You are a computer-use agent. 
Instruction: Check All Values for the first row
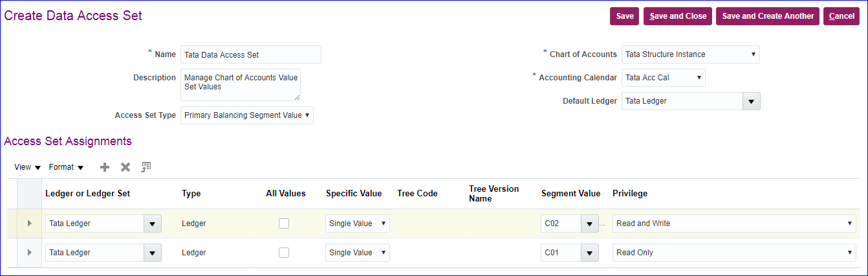tap(284, 224)
